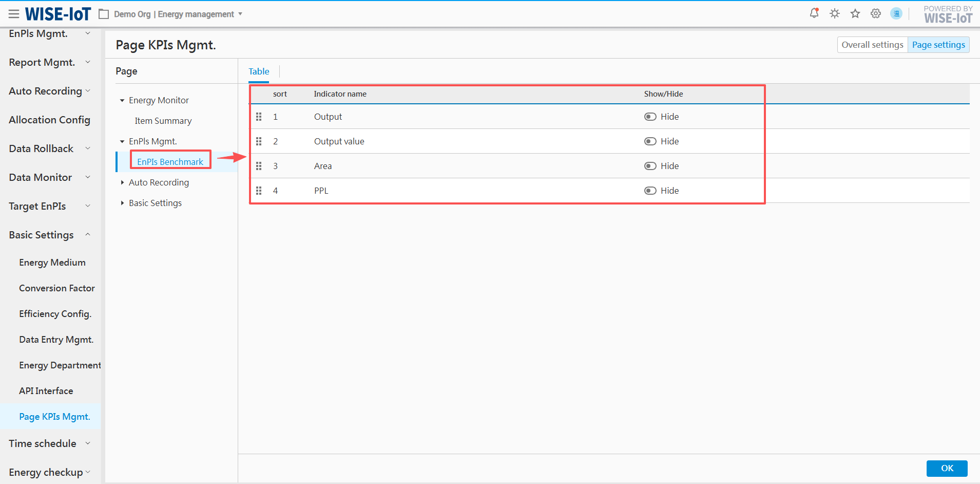
Task: Open the notifications bell
Action: pyautogui.click(x=814, y=13)
